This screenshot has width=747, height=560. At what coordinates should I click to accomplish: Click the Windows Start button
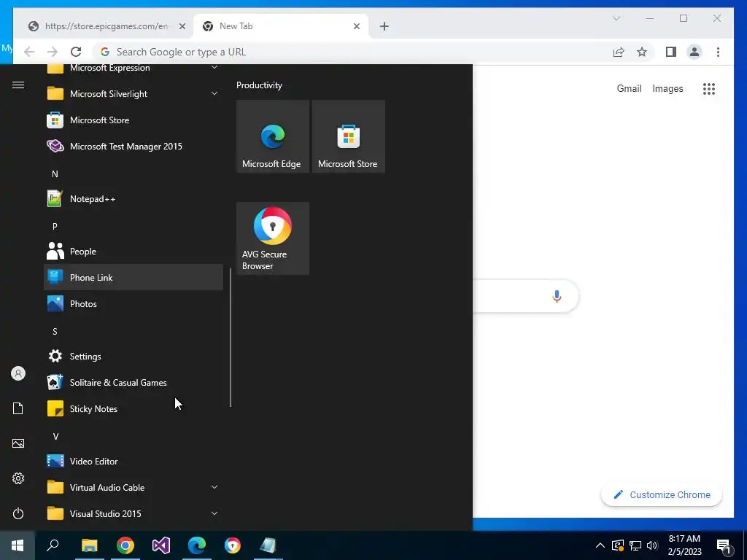point(18,545)
